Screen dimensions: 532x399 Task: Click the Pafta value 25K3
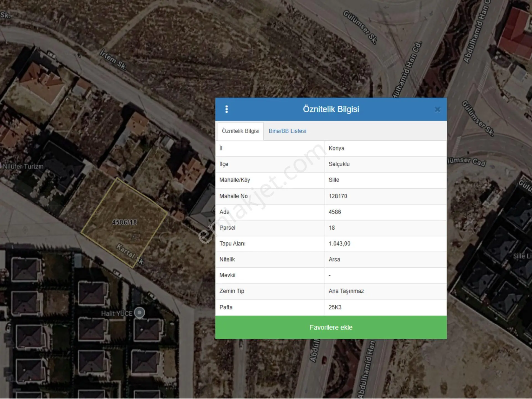(x=335, y=307)
